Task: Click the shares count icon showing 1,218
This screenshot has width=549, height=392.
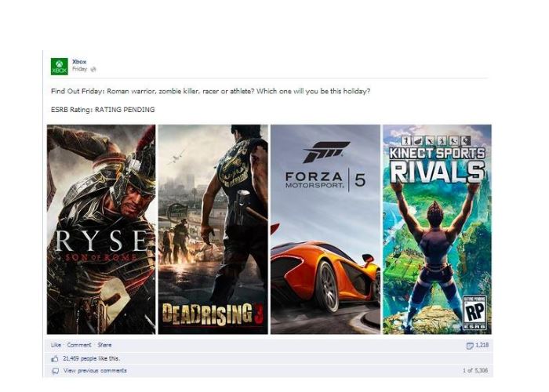Action: [470, 346]
